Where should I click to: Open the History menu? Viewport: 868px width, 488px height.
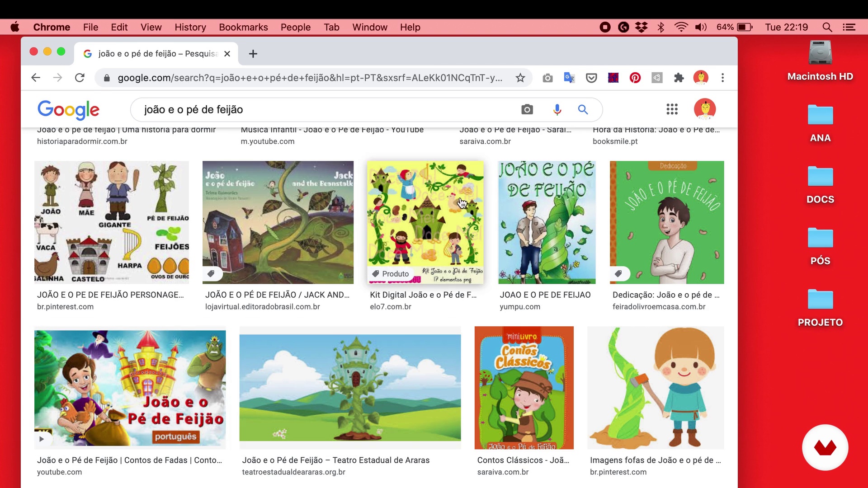[190, 27]
